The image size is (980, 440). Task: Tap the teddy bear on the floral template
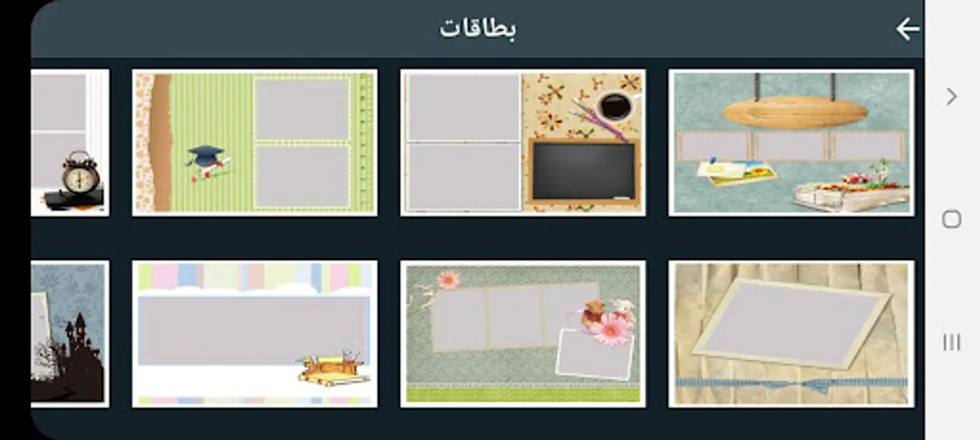point(592,313)
